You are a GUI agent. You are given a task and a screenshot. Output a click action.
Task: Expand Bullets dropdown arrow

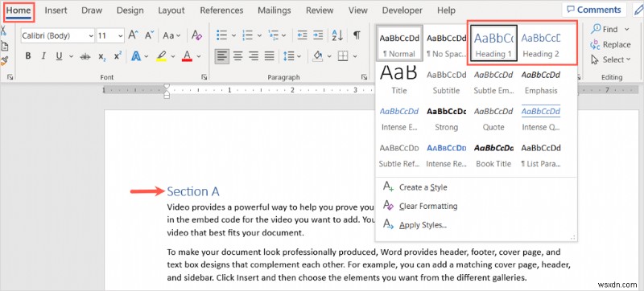pos(233,35)
